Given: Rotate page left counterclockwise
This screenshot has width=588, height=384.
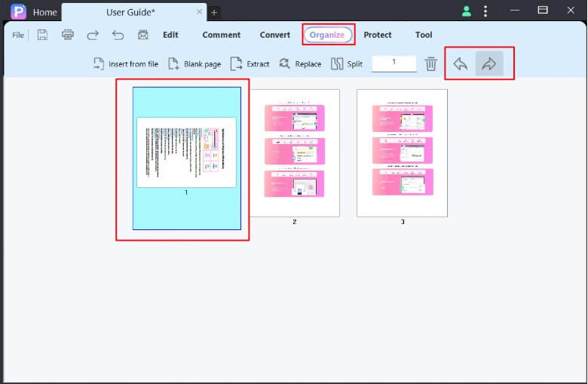Looking at the screenshot, I should (x=461, y=64).
